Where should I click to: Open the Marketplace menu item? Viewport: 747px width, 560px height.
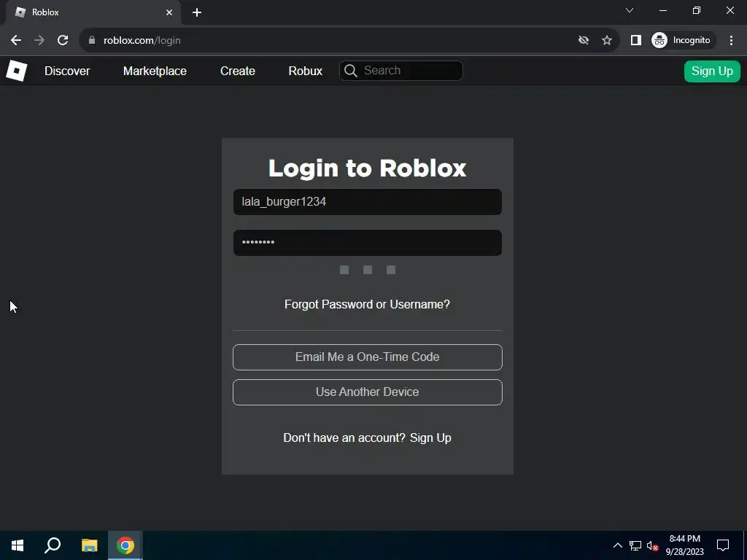155,71
